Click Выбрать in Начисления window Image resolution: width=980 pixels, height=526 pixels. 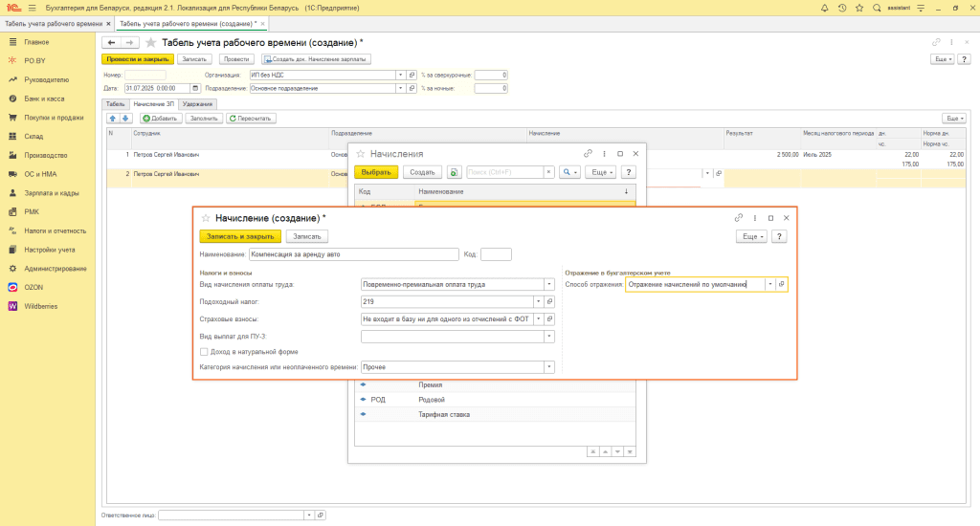376,172
